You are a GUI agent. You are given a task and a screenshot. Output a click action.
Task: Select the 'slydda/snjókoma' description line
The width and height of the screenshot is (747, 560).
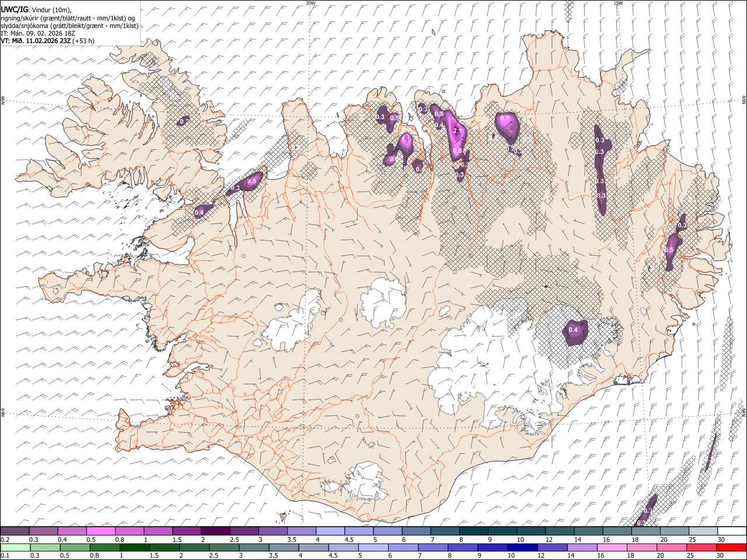(69, 26)
